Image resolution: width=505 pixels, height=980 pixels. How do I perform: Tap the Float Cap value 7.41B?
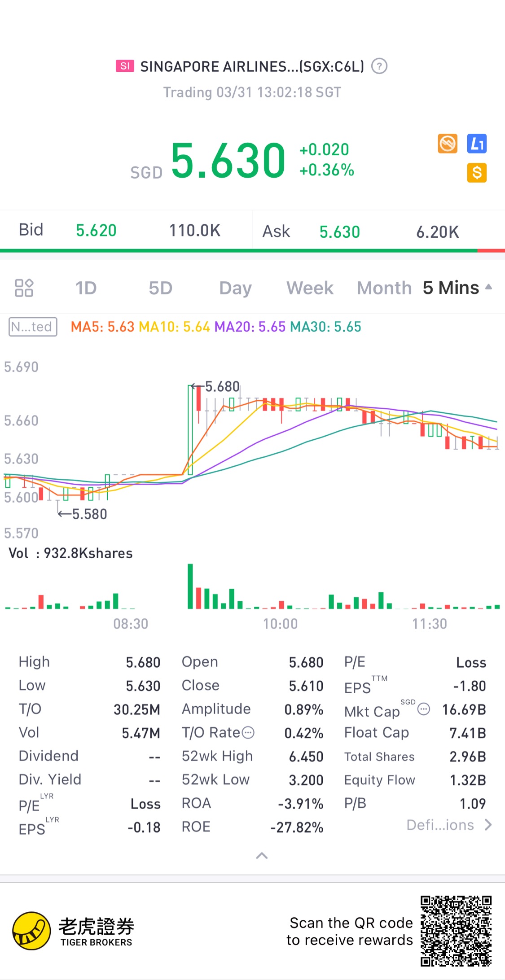pyautogui.click(x=468, y=733)
